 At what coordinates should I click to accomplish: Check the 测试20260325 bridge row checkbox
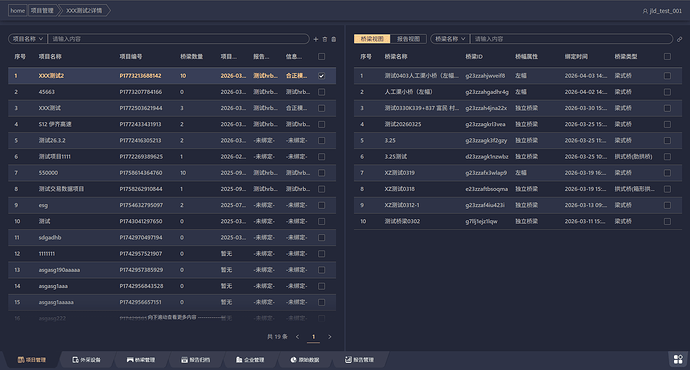[668, 125]
